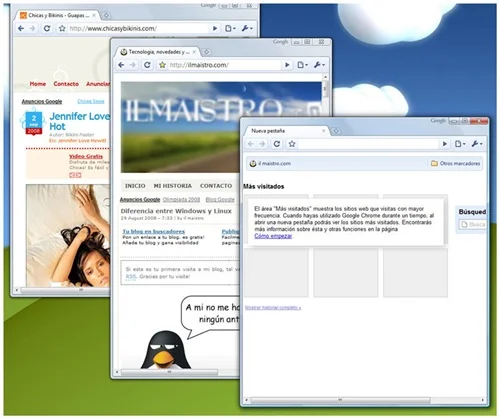The height and width of the screenshot is (419, 500).
Task: Open Otros marcadores folder
Action: (455, 164)
